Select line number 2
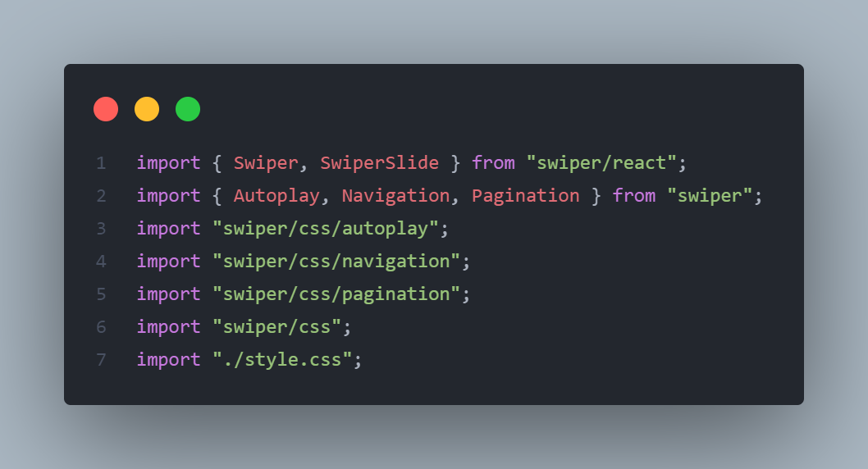Screen dimensions: 868x469 (x=101, y=196)
